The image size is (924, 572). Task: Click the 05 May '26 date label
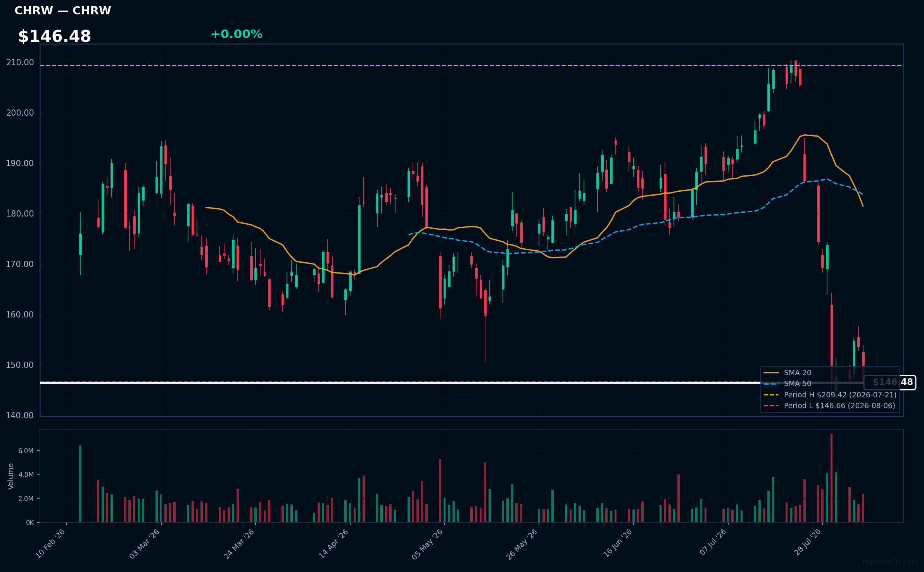(427, 544)
